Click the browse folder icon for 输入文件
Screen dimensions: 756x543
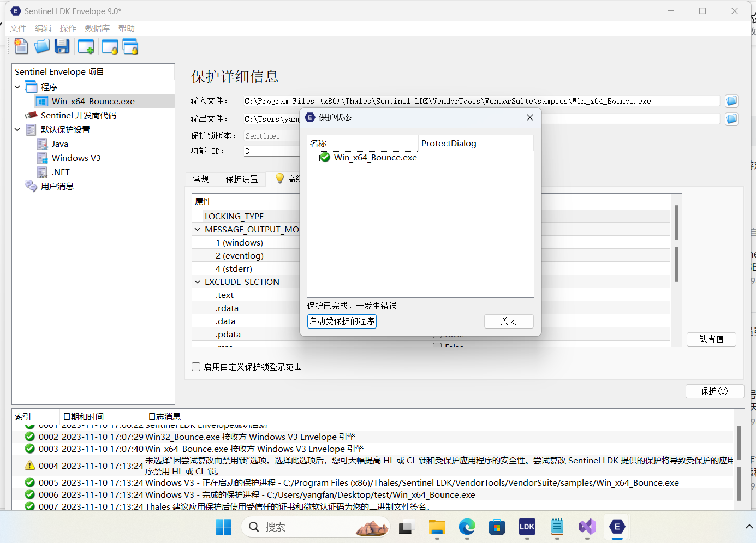tap(731, 101)
